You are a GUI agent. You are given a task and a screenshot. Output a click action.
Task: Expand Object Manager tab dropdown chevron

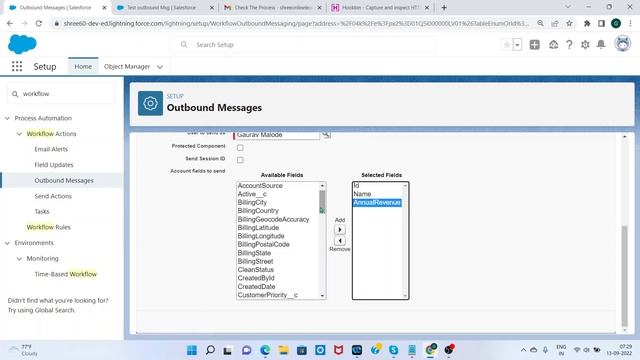point(160,67)
